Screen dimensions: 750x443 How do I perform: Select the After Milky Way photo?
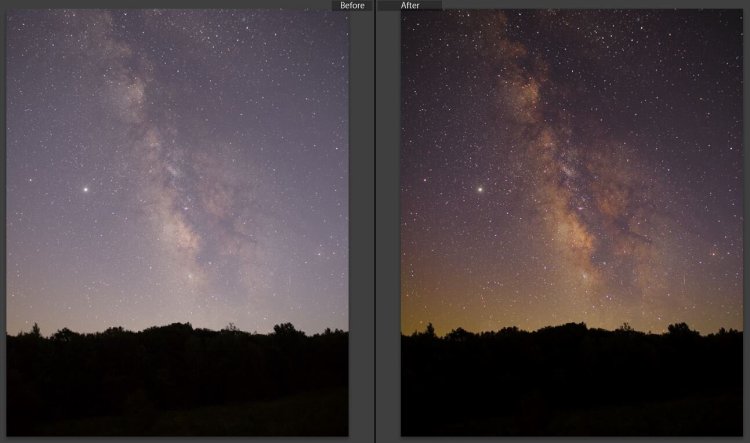[572, 223]
